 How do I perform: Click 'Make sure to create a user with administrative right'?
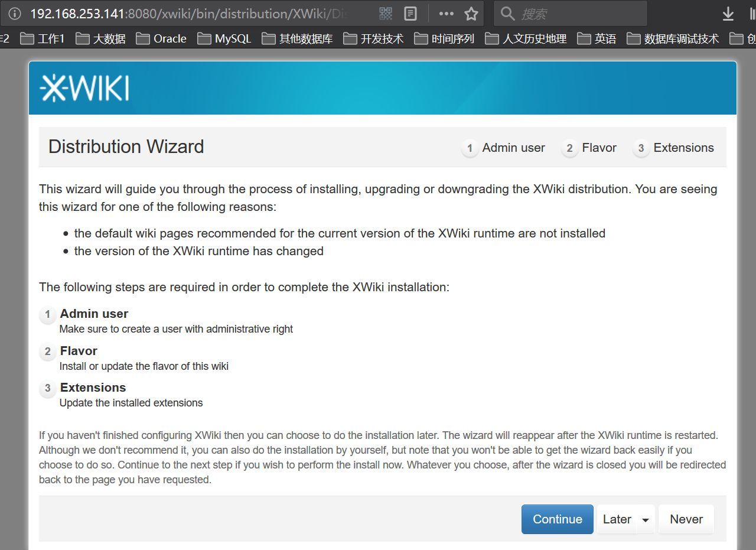pos(176,329)
